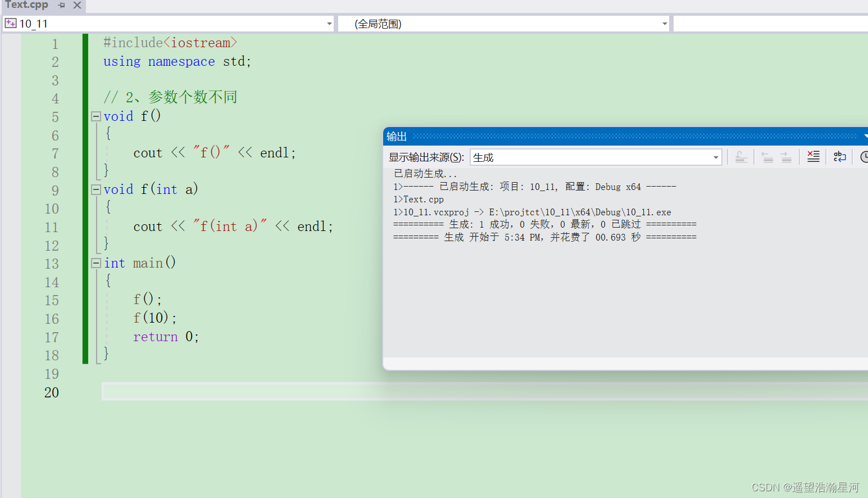Click the 输出 panel title bar
This screenshot has height=498, width=868.
point(625,137)
